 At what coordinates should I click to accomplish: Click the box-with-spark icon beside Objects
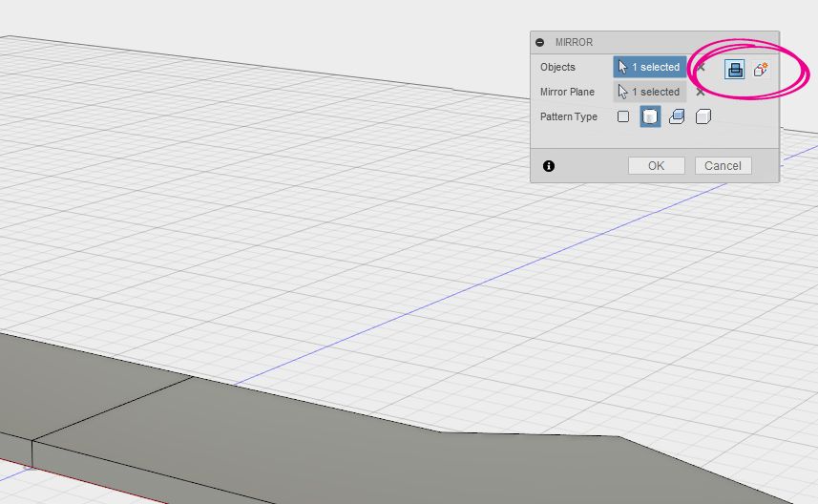pos(761,70)
